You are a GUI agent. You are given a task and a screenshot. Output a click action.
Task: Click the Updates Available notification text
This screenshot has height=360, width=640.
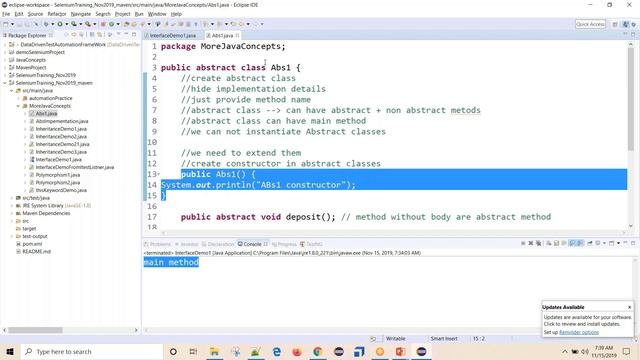point(587,320)
